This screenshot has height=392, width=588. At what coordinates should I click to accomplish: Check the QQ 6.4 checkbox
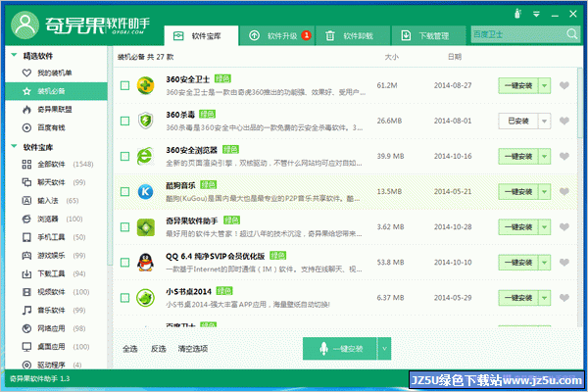pyautogui.click(x=124, y=263)
